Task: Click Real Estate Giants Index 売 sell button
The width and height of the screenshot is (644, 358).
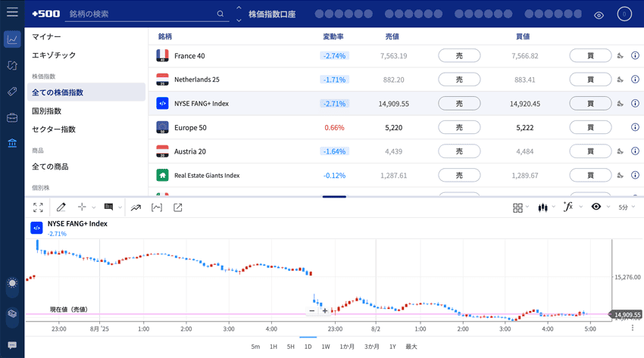Action: (459, 175)
